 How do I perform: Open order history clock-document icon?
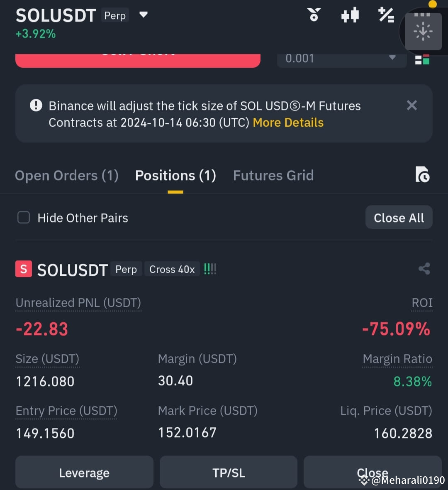pyautogui.click(x=422, y=175)
